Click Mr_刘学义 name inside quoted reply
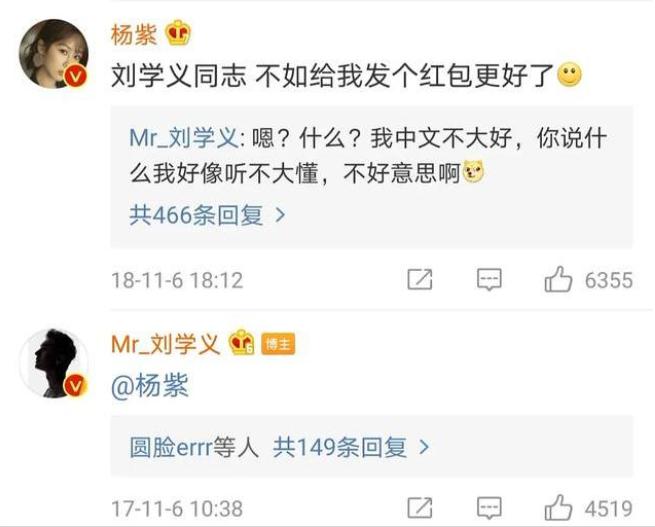The height and width of the screenshot is (527, 655). click(x=184, y=138)
